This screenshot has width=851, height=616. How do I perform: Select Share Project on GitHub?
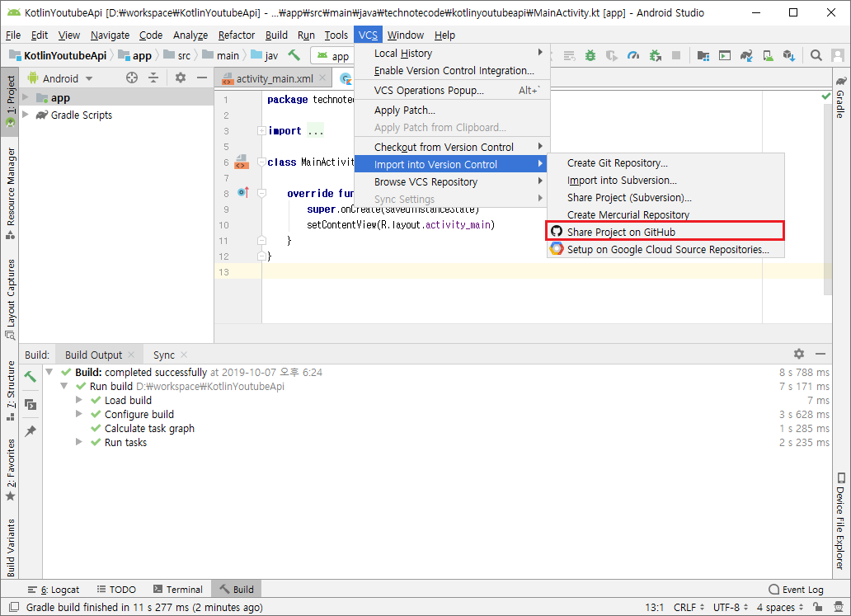665,232
